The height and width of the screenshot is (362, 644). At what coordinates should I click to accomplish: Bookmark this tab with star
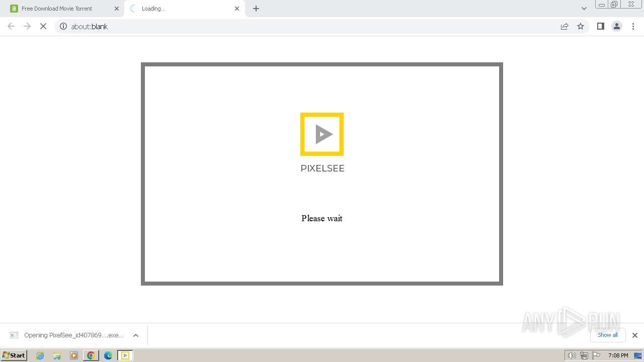coord(581,26)
